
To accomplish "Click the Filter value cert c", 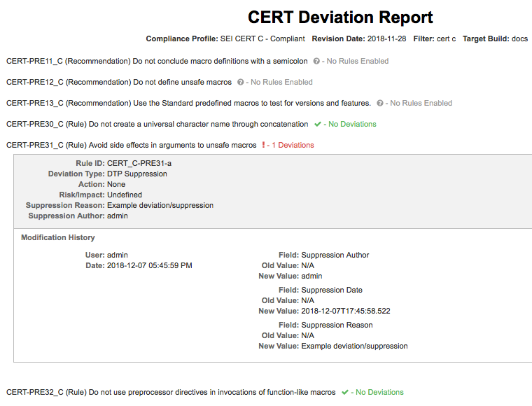I will tap(446, 38).
